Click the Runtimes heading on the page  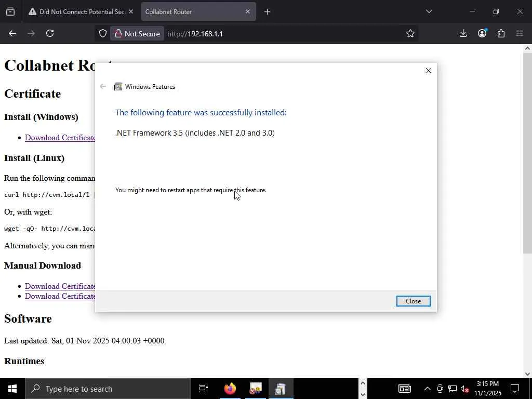tap(24, 361)
